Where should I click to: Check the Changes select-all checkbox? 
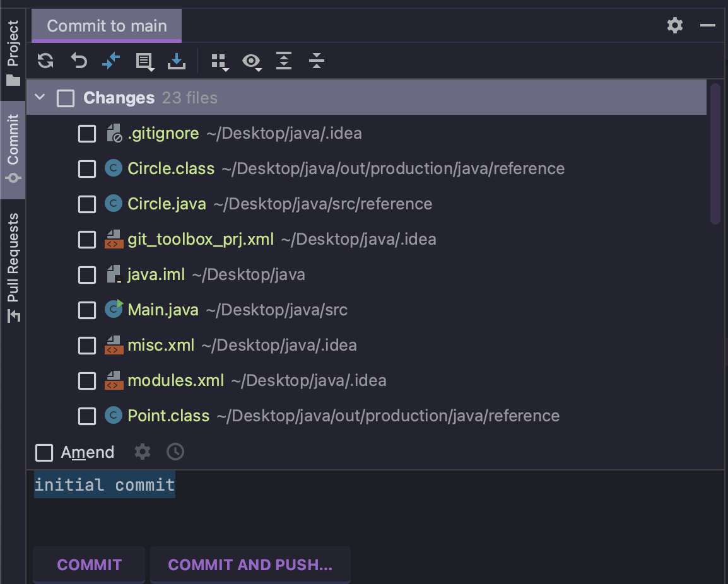coord(66,98)
